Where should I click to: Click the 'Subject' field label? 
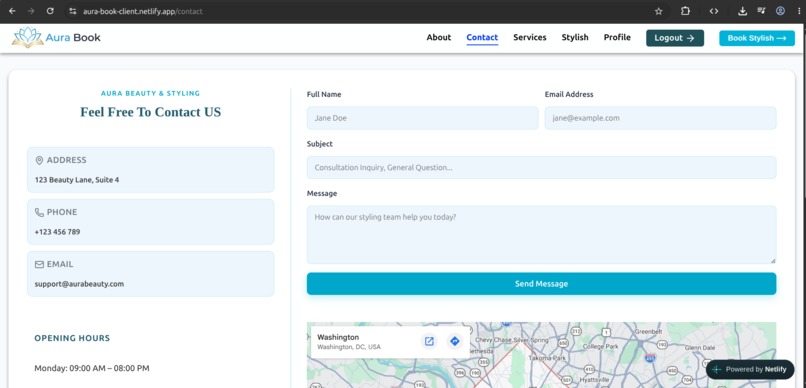320,144
